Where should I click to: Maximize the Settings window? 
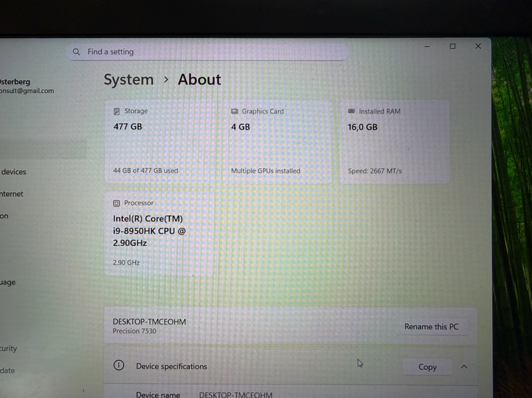coord(452,47)
